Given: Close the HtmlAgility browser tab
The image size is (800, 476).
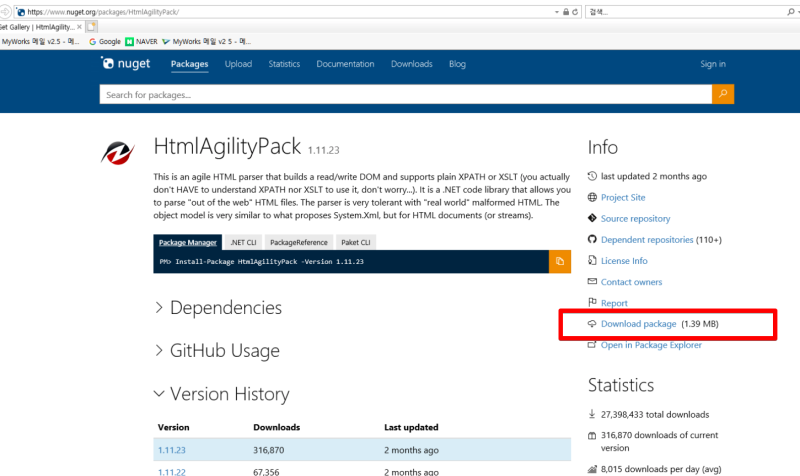Looking at the screenshot, I should [x=79, y=27].
